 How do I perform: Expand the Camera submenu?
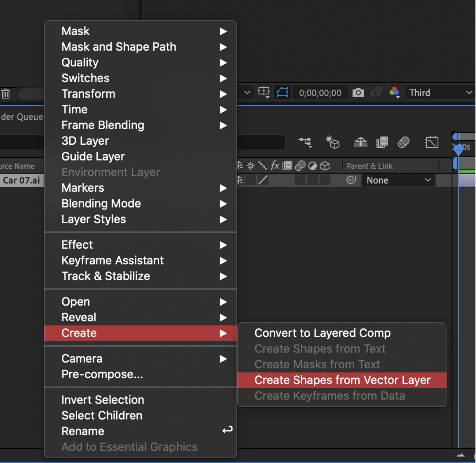pyautogui.click(x=141, y=359)
